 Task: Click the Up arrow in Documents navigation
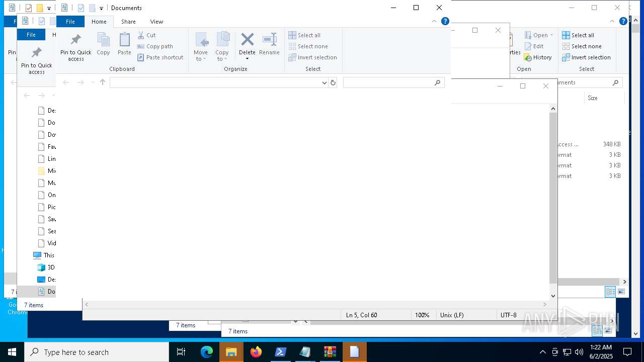[x=103, y=82]
